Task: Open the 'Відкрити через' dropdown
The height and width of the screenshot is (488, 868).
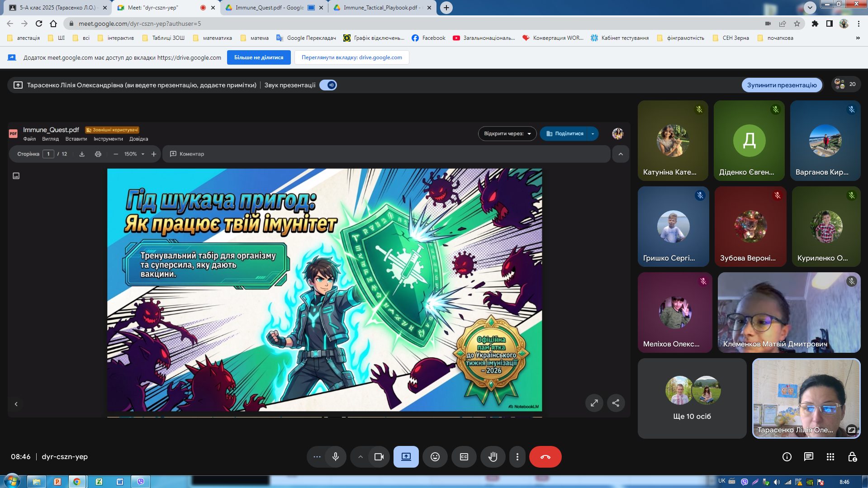Action: point(507,134)
